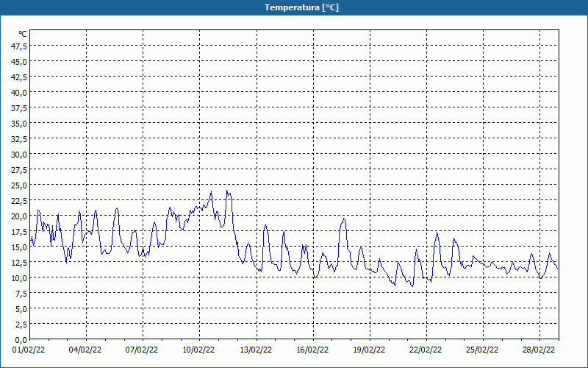588x368 pixels.
Task: Click the 5,0 y-axis label
Action: click(x=21, y=309)
